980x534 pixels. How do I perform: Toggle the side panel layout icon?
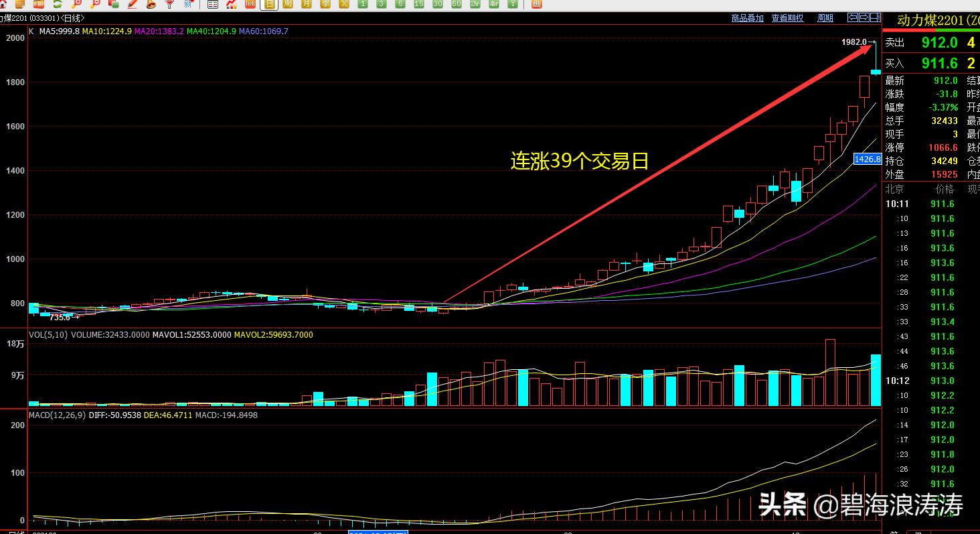coord(875,17)
